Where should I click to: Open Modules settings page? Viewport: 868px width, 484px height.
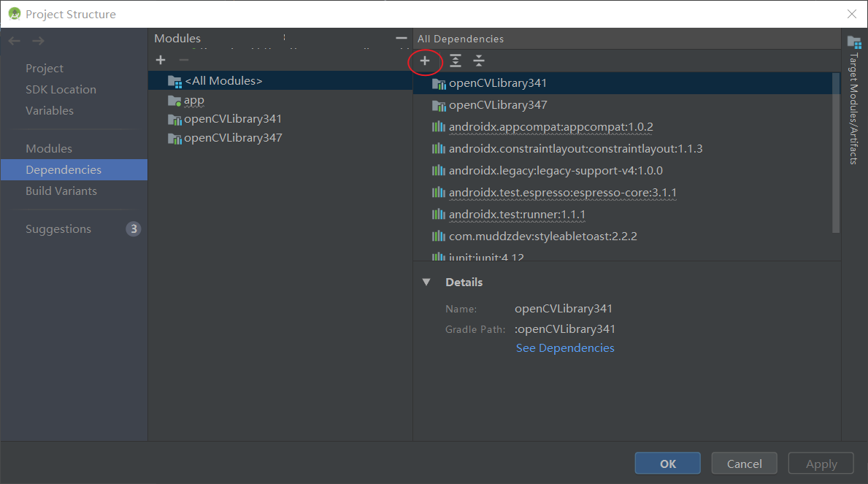click(49, 148)
